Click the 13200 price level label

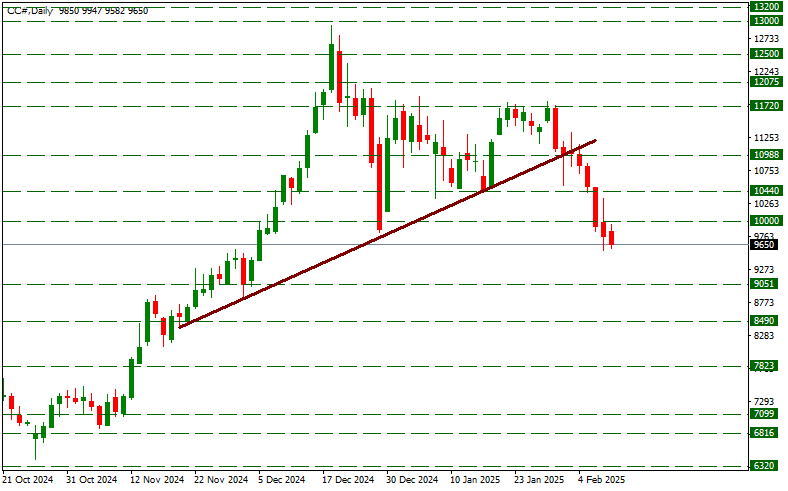point(767,7)
